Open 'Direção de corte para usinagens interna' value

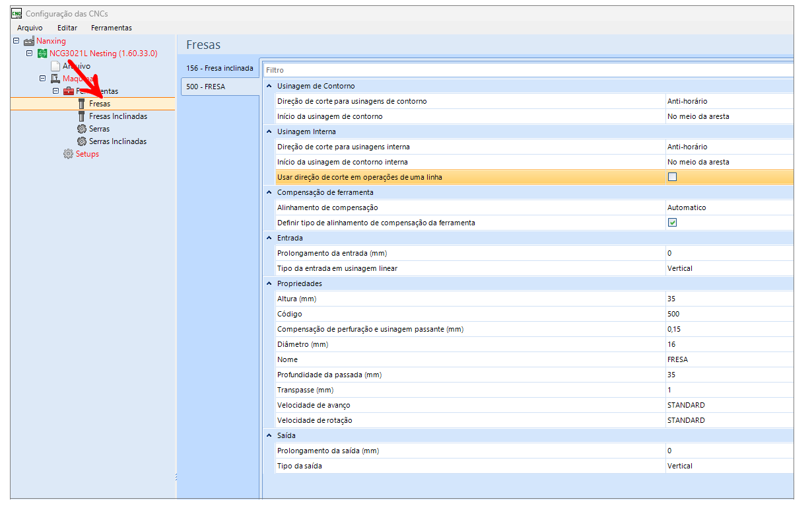[x=729, y=147]
